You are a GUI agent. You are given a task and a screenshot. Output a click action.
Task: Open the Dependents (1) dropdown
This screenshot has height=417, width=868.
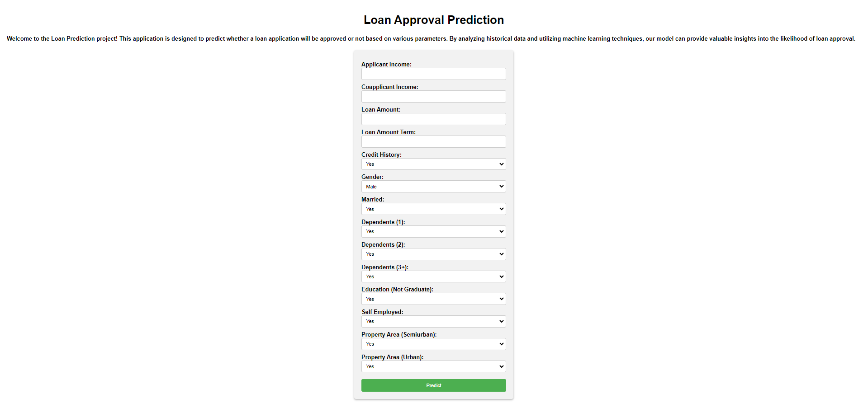pyautogui.click(x=433, y=231)
